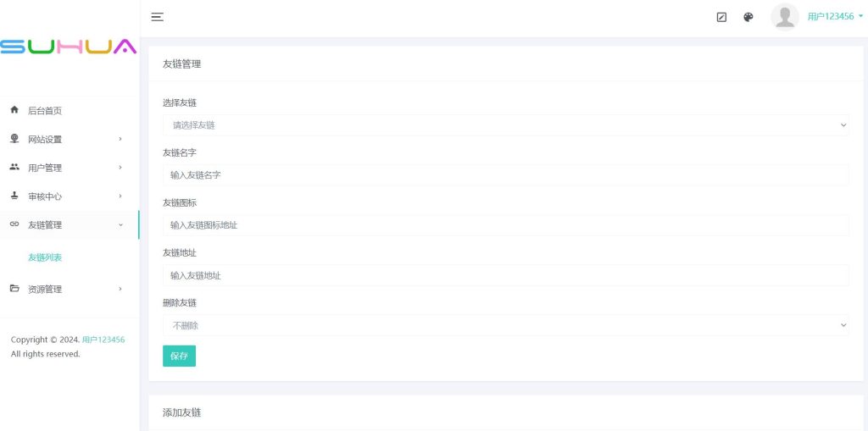The height and width of the screenshot is (431, 868).
Task: Click the 审核中心 stamp icon
Action: (14, 196)
